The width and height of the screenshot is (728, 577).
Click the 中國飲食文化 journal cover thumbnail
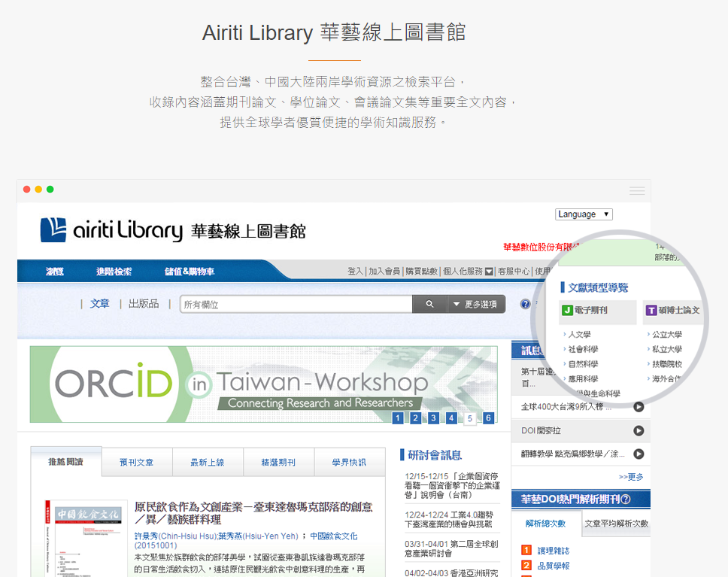tap(86, 539)
